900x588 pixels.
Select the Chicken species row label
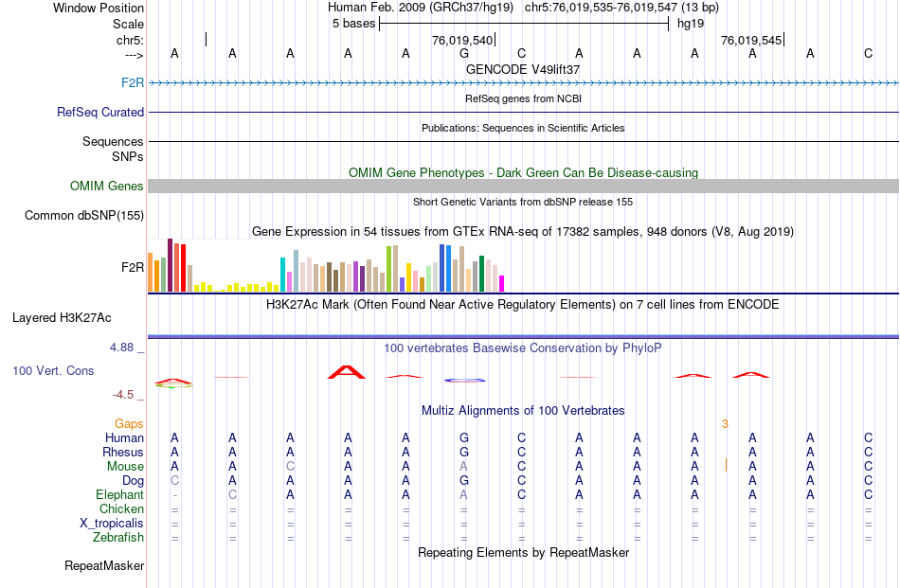(x=121, y=508)
